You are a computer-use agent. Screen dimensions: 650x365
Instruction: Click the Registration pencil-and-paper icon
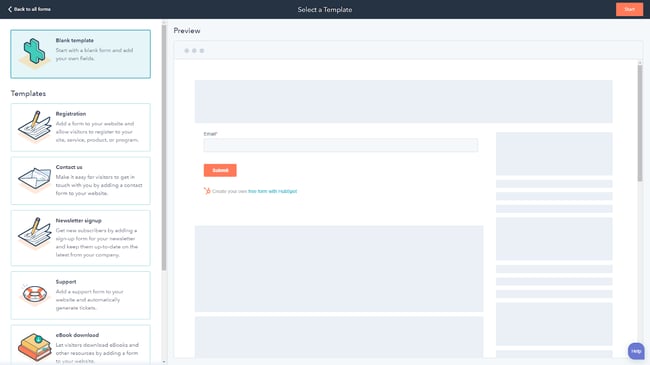pyautogui.click(x=34, y=127)
